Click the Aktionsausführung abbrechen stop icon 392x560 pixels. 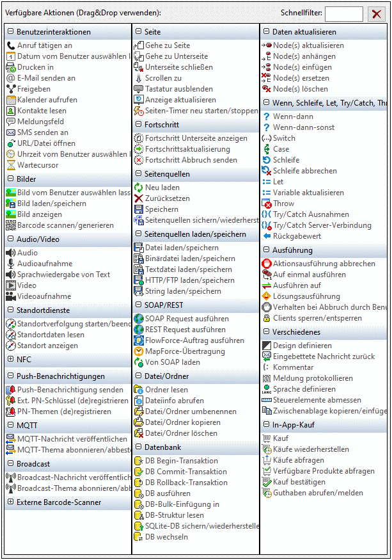(267, 264)
